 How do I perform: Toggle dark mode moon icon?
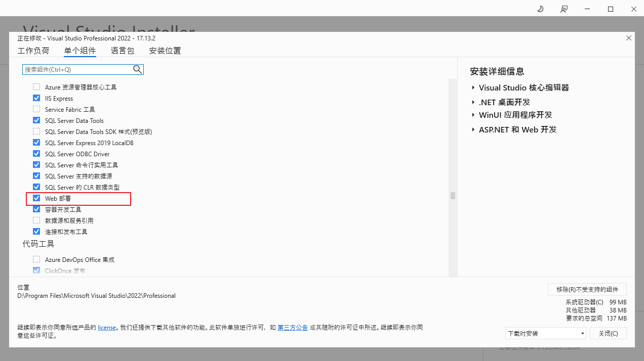tap(540, 9)
